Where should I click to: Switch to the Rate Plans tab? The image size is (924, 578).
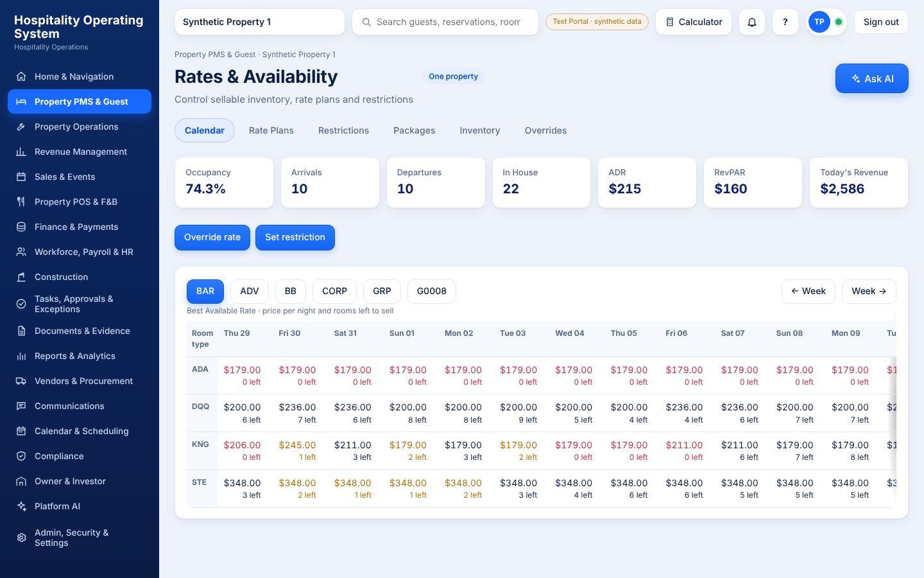[271, 130]
